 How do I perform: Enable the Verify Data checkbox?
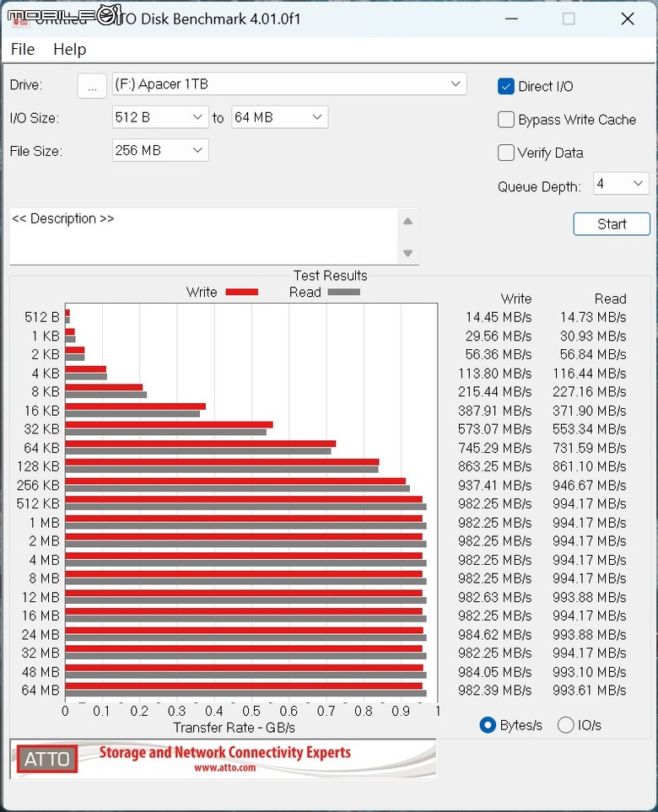(x=505, y=153)
